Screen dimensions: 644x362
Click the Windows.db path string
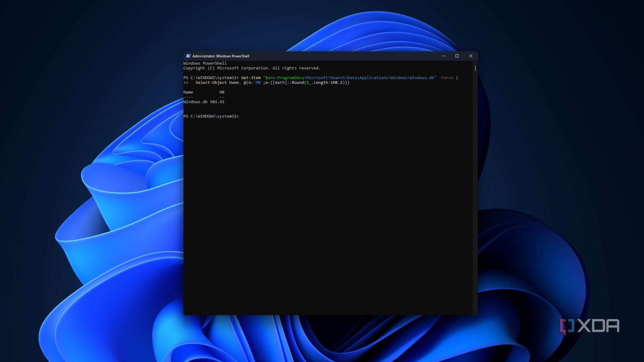[x=349, y=78]
